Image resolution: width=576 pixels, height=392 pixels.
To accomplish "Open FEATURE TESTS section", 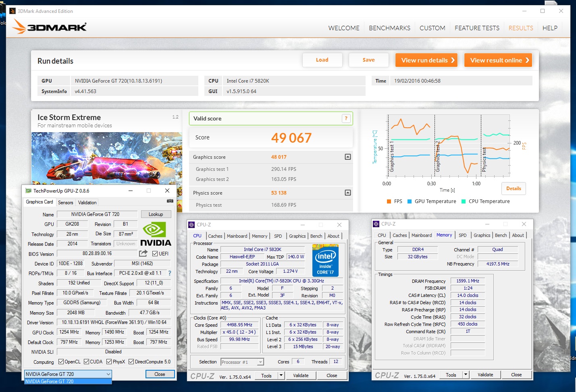I will (477, 28).
